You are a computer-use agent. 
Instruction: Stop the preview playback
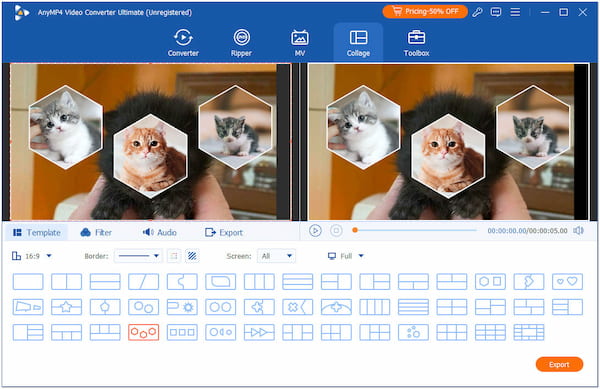coord(336,231)
